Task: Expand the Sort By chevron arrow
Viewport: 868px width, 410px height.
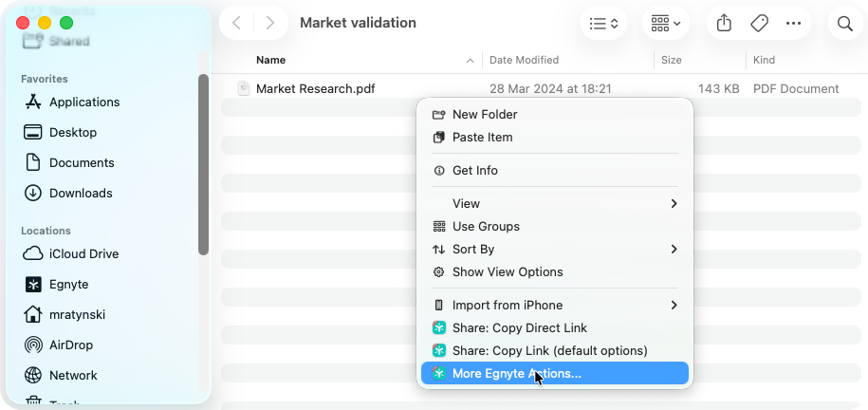Action: tap(674, 250)
